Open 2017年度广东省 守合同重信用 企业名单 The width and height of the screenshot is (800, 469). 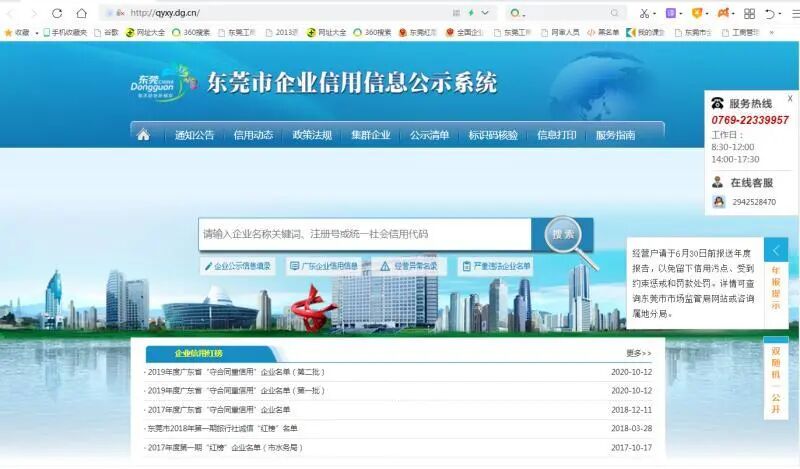(x=219, y=410)
